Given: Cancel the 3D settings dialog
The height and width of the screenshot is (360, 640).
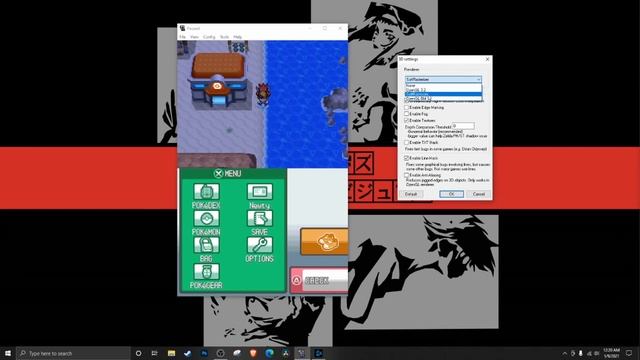Looking at the screenshot, I should pyautogui.click(x=479, y=194).
